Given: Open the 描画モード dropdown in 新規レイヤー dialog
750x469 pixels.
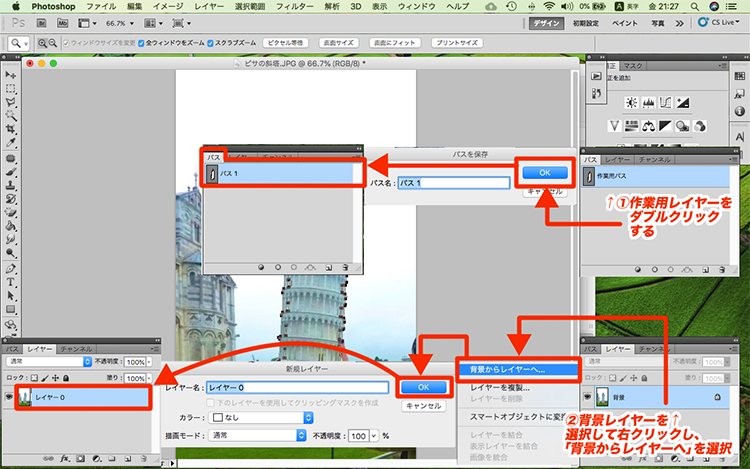Looking at the screenshot, I should 257,435.
